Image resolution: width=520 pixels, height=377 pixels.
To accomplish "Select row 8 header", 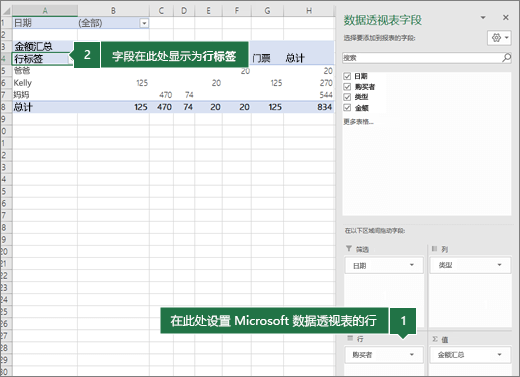I will click(6, 107).
